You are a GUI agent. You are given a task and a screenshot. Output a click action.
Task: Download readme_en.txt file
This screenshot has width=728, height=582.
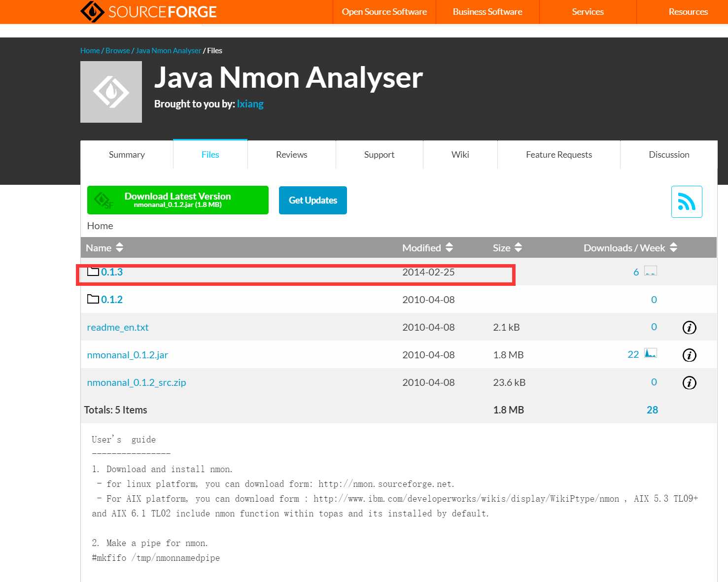click(x=118, y=327)
